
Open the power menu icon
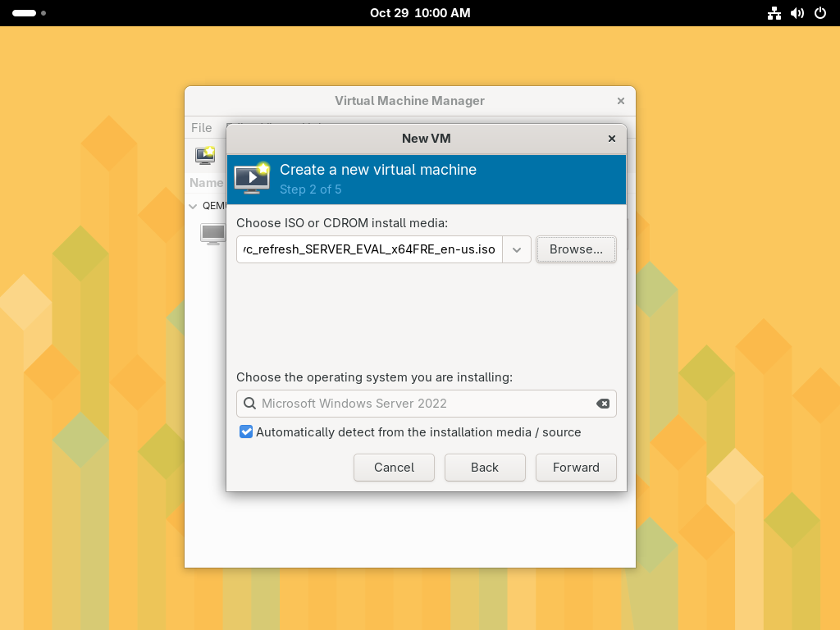819,13
